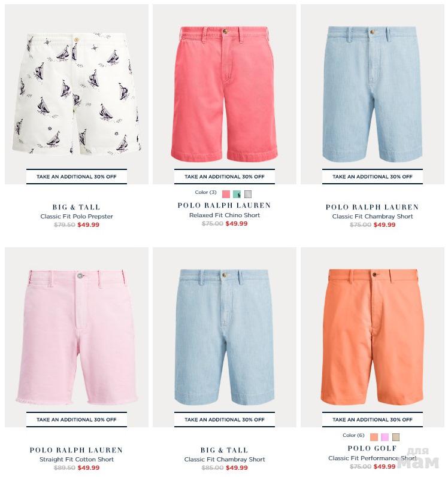Image resolution: width=448 pixels, height=477 pixels.
Task: Click 30% off banner under orange shorts
Action: [372, 420]
